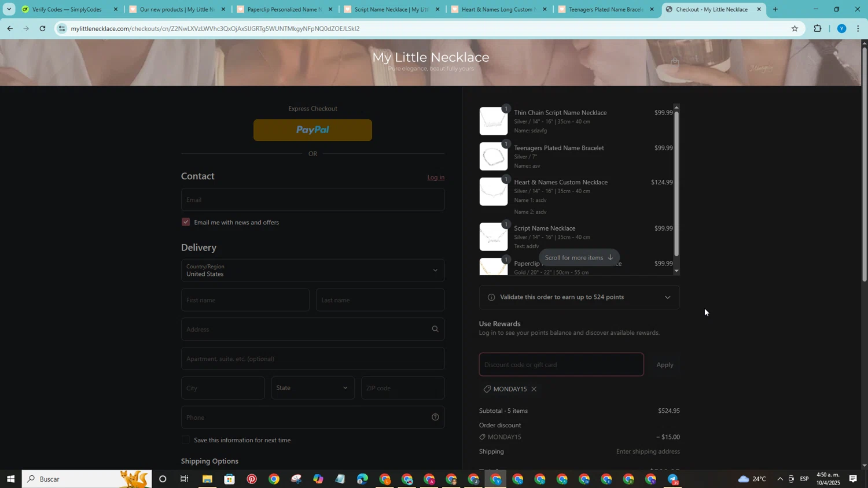Focus the Apartment, suite field
This screenshot has width=868, height=488.
tap(312, 358)
